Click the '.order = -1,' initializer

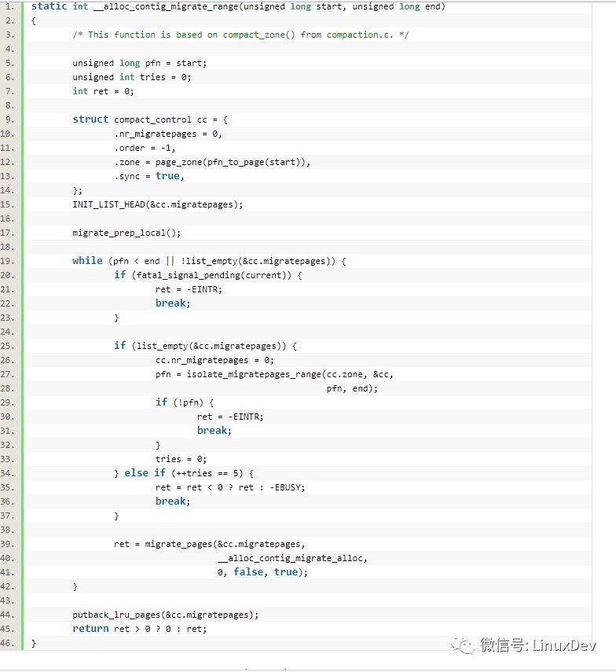point(145,148)
